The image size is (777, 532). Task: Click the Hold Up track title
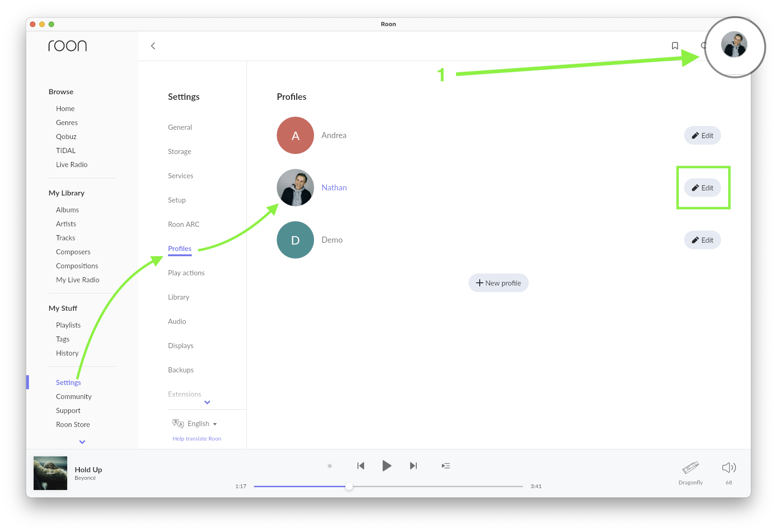pos(88,470)
